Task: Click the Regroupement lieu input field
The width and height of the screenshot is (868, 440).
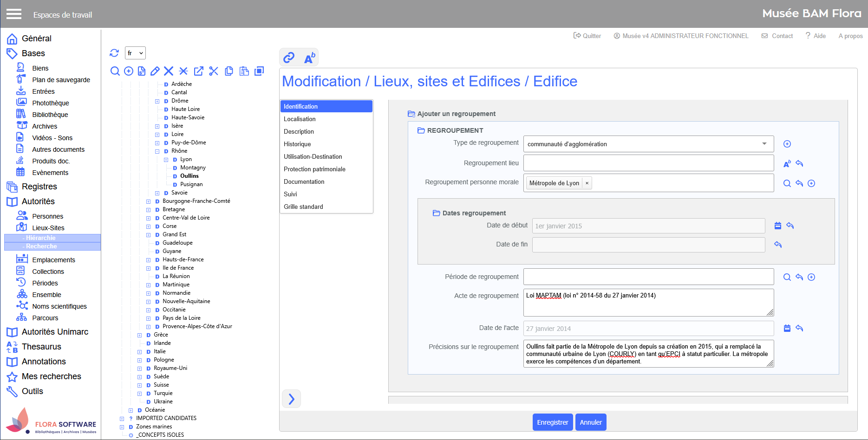Action: (648, 163)
